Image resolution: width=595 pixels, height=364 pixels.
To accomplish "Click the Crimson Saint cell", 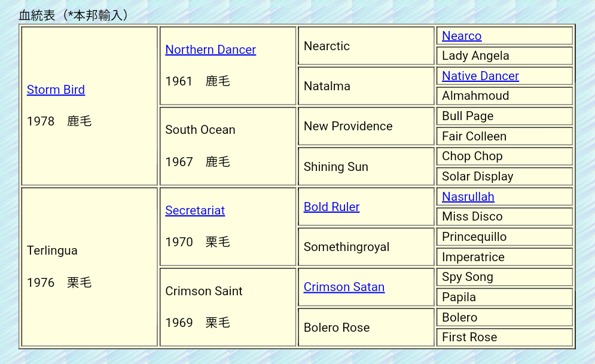I will click(204, 291).
